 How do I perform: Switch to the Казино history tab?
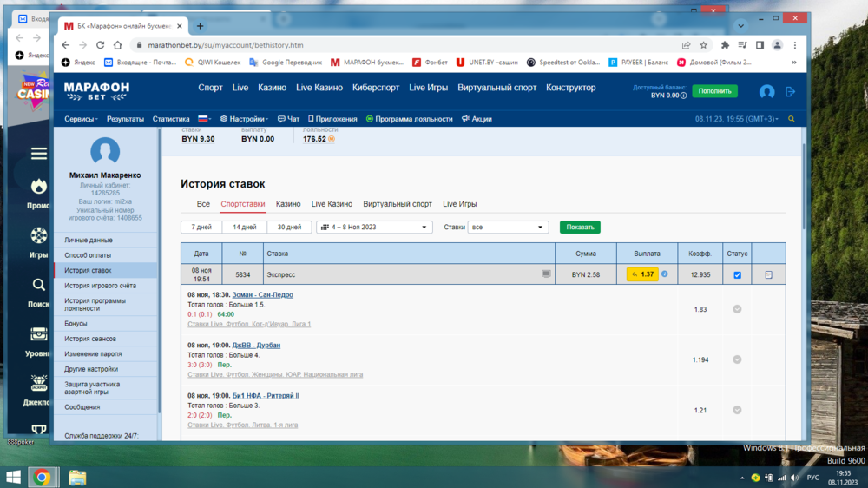pos(288,204)
